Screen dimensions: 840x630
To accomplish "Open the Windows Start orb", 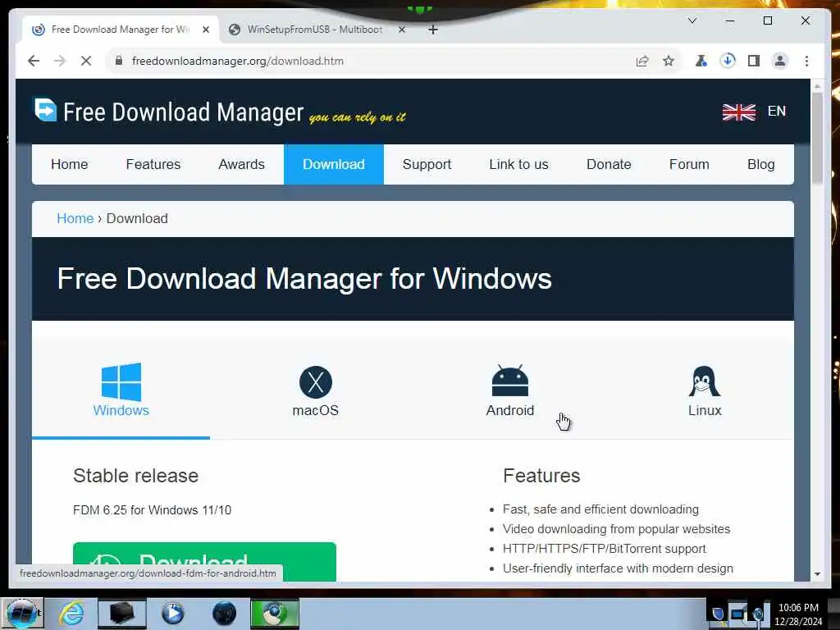I will click(22, 614).
